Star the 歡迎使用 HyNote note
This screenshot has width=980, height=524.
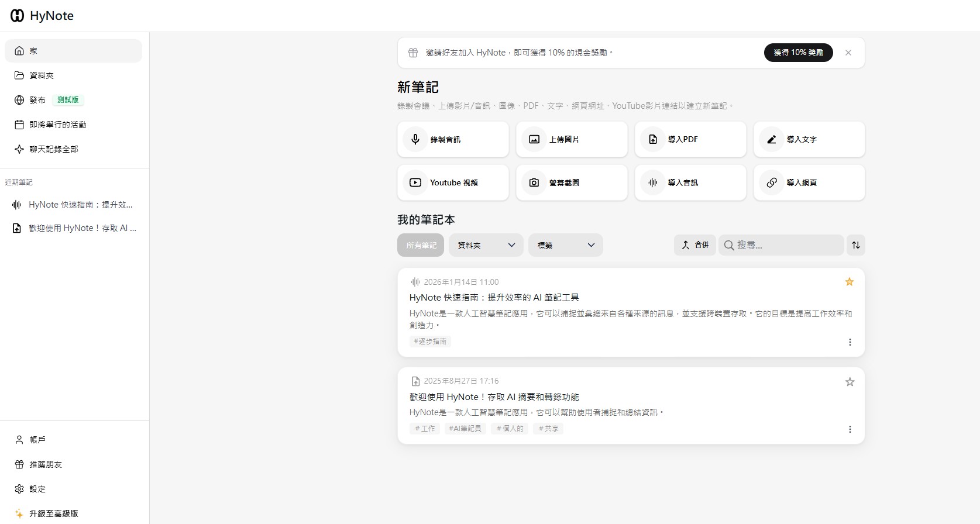(x=850, y=382)
